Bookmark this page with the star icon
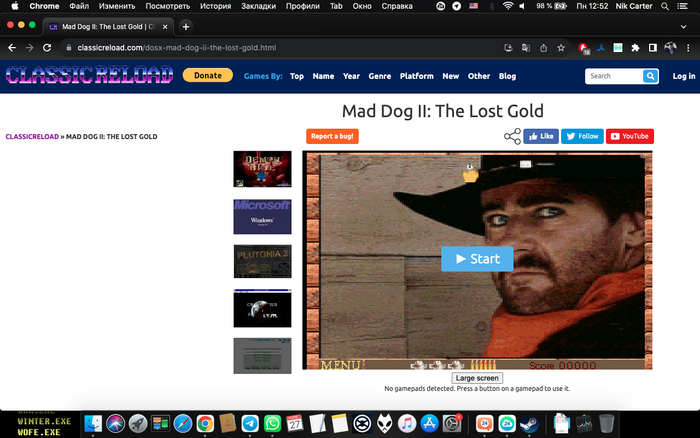The height and width of the screenshot is (438, 700). (561, 48)
